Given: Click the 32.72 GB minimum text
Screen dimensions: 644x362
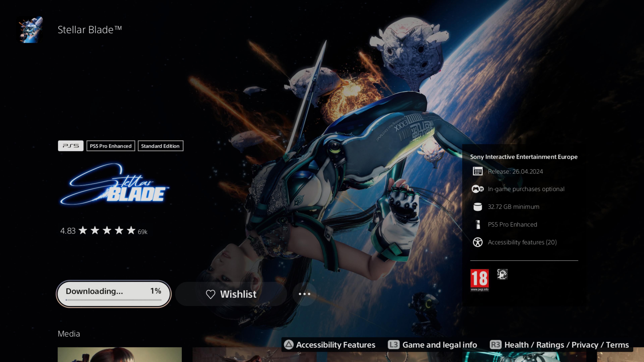Looking at the screenshot, I should (514, 207).
